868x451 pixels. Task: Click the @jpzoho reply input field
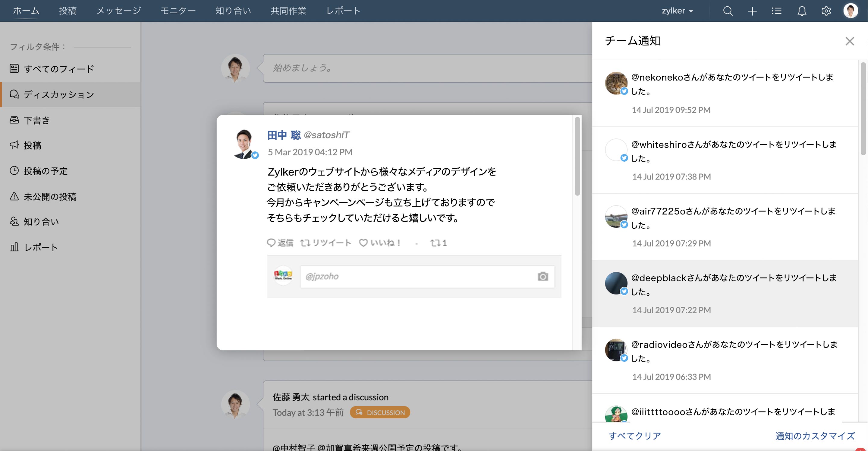coord(427,277)
